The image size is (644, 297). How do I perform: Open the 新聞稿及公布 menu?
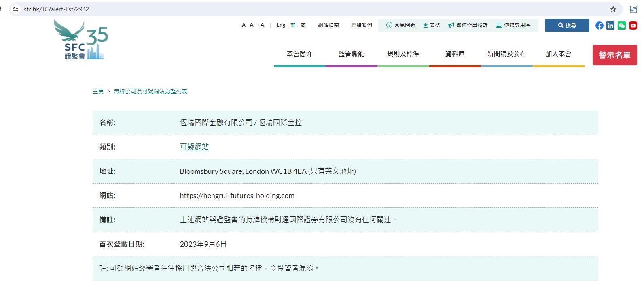(506, 54)
